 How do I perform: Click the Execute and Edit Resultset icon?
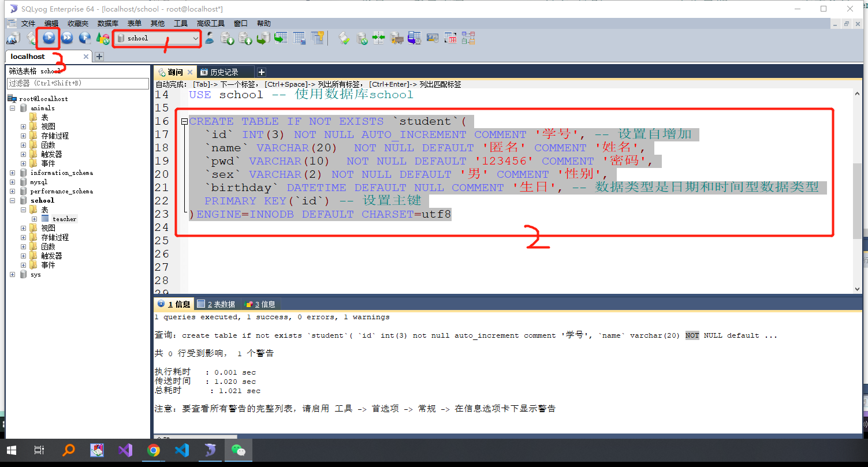(85, 38)
